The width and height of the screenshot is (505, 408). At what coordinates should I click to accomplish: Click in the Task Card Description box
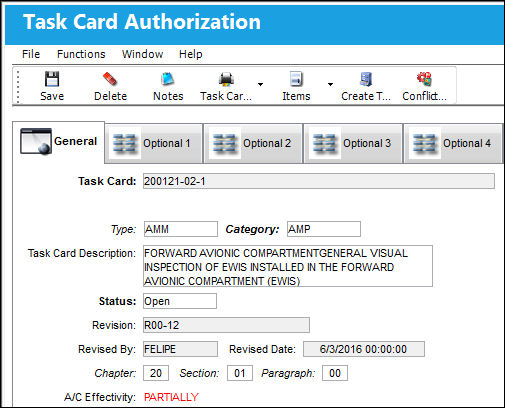[288, 266]
